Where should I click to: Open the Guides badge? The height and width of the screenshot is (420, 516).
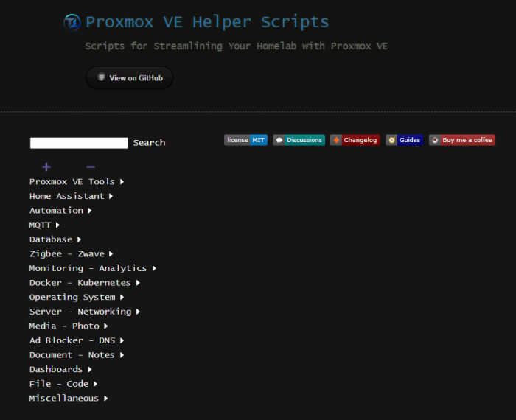point(404,140)
